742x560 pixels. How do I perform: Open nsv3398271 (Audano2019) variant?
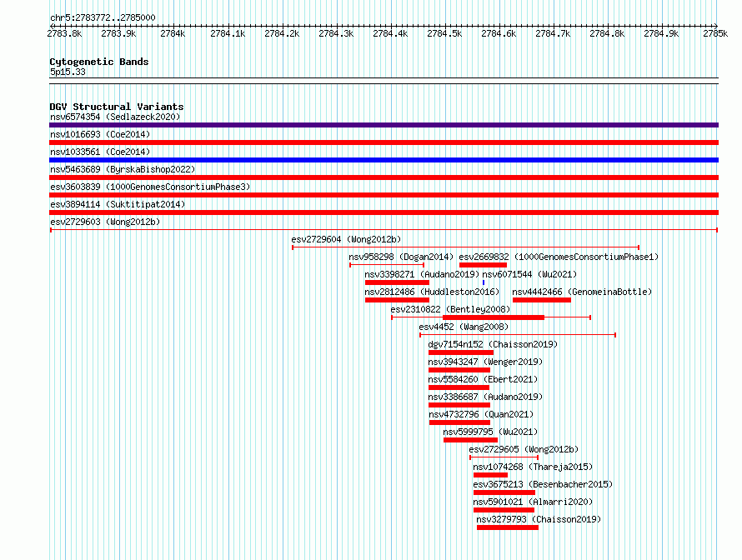(422, 274)
